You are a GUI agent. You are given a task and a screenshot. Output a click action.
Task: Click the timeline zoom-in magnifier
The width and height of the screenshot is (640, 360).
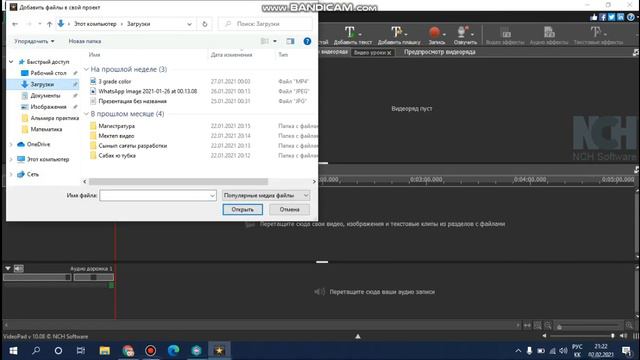coord(629,325)
